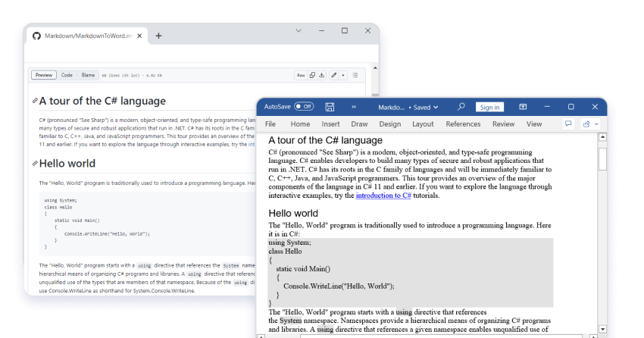The width and height of the screenshot is (644, 338).
Task: Switch to the Blame view toggle
Action: [x=88, y=75]
